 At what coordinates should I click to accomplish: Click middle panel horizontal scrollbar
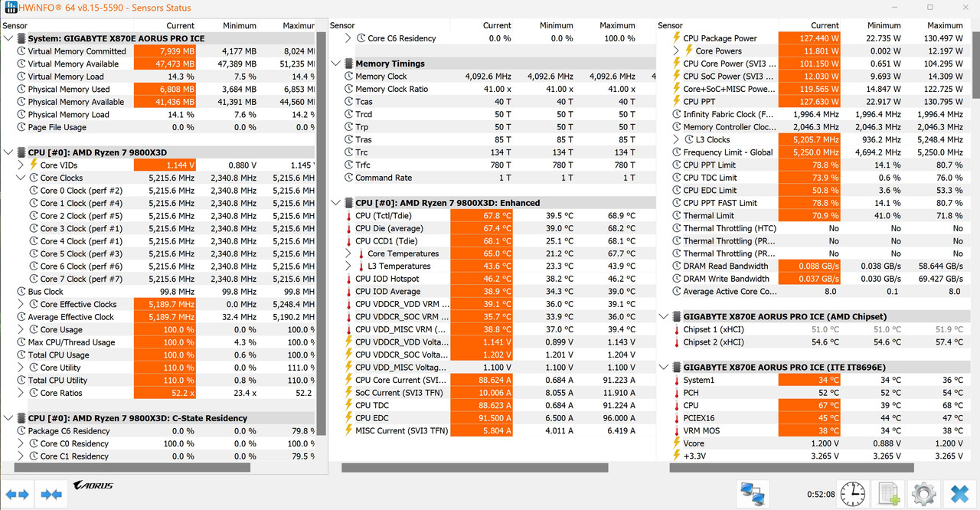475,467
